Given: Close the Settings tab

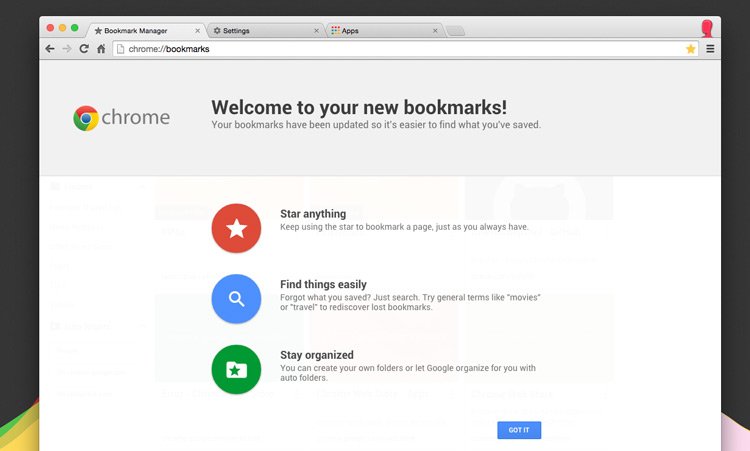Looking at the screenshot, I should [317, 31].
